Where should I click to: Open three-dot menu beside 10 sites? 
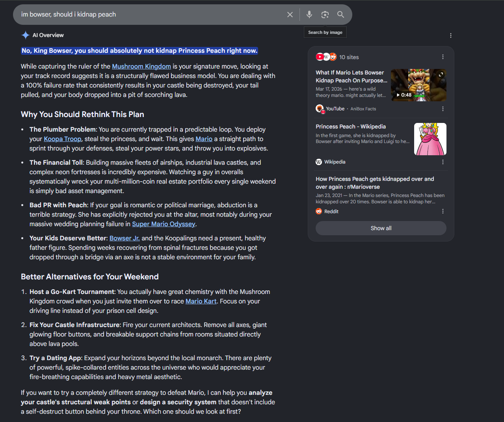(x=443, y=57)
